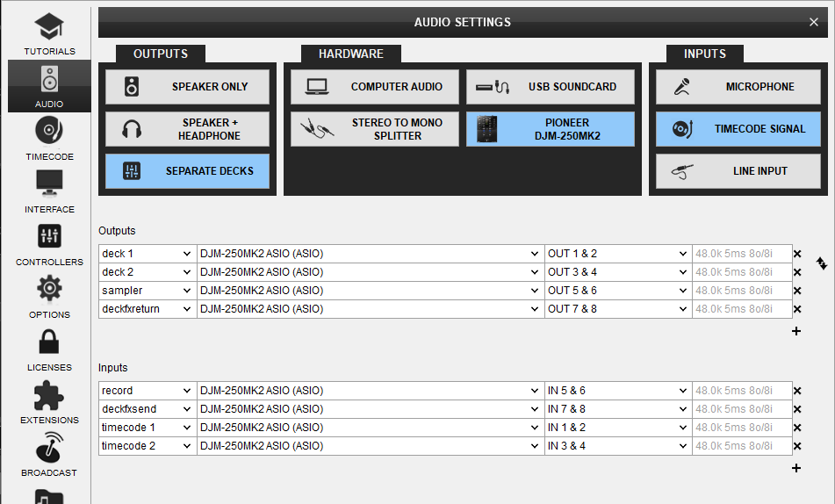The width and height of the screenshot is (835, 504).
Task: Enable Microphone input option
Action: pyautogui.click(x=738, y=87)
